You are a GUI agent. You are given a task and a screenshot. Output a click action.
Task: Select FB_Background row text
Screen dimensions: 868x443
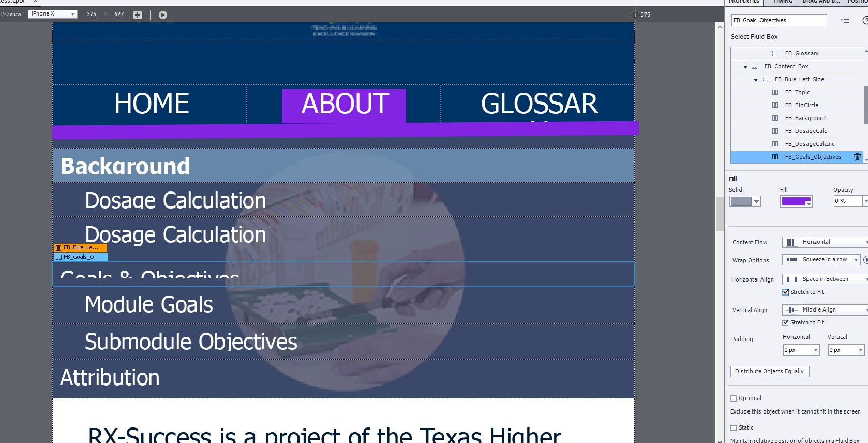coord(805,118)
